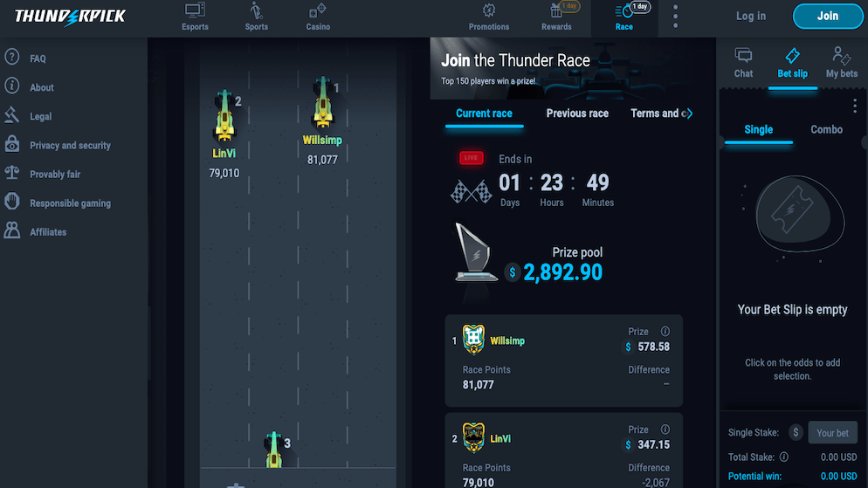Screen dimensions: 868x488
Task: Open the Responsible gaming page
Action: (x=70, y=203)
